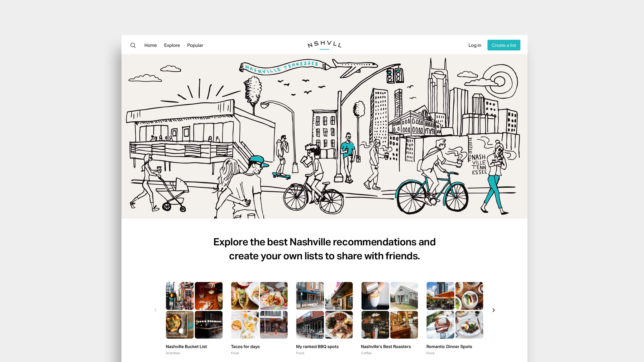The height and width of the screenshot is (362, 644).
Task: Click the left carousel arrow icon
Action: pyautogui.click(x=155, y=310)
